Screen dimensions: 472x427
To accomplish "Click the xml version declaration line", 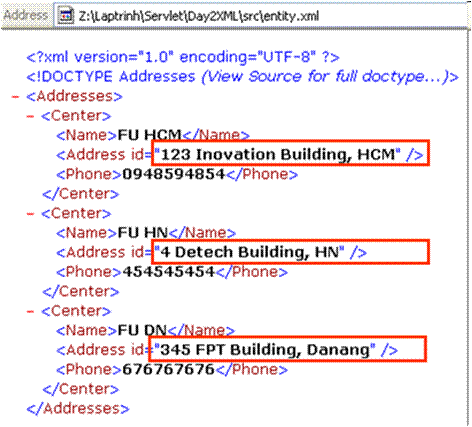I will (183, 57).
